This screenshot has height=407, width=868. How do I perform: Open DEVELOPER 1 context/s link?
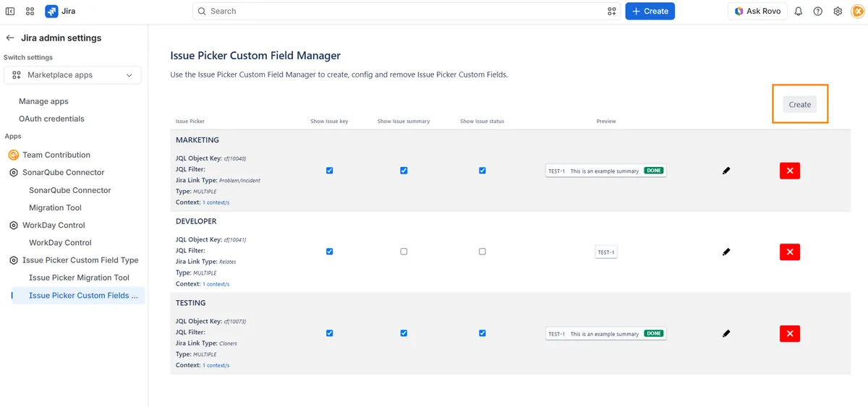[x=216, y=284]
